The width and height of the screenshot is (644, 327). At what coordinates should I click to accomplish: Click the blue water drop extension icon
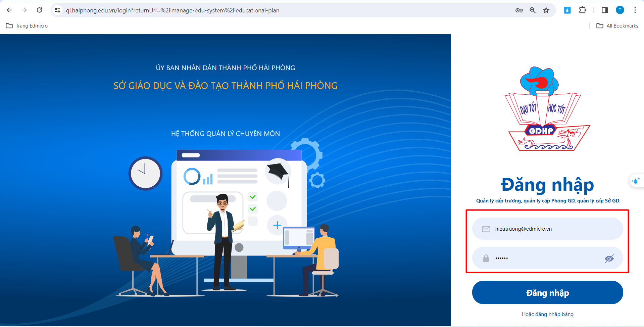coord(567,10)
